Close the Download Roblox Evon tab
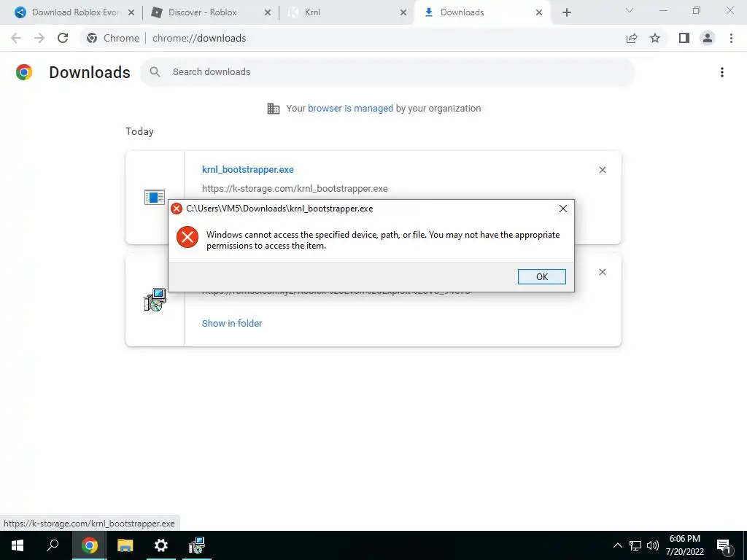Viewport: 747px width, 560px height. coord(131,13)
